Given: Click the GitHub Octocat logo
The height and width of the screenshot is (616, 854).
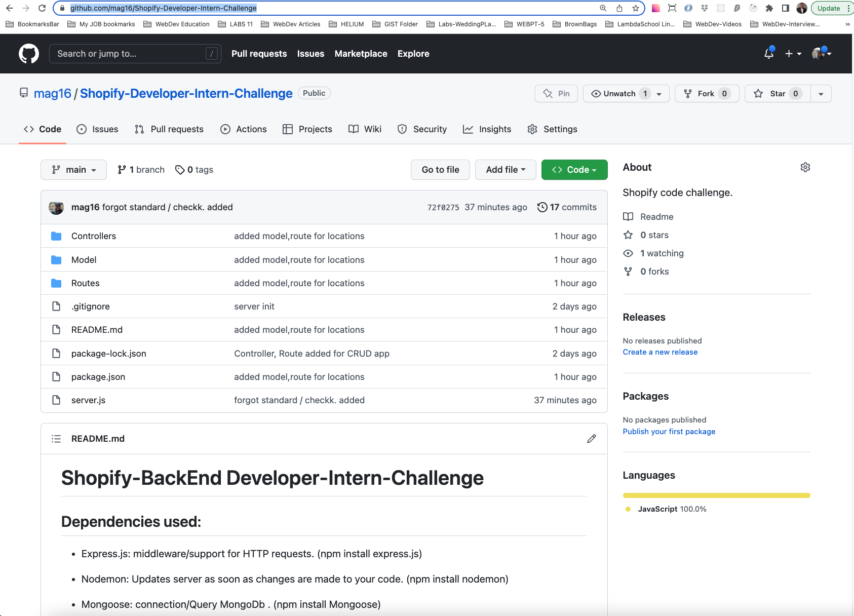Looking at the screenshot, I should 29,54.
